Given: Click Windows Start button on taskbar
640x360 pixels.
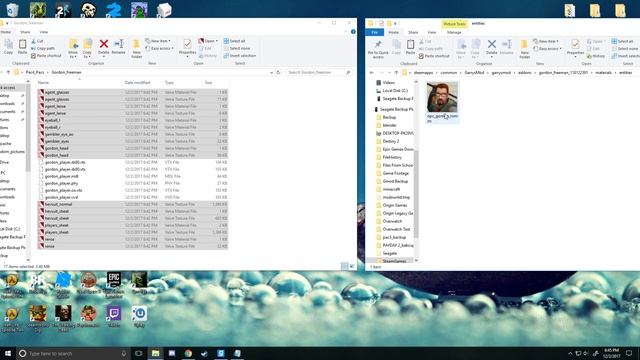Looking at the screenshot, I should click(x=8, y=353).
